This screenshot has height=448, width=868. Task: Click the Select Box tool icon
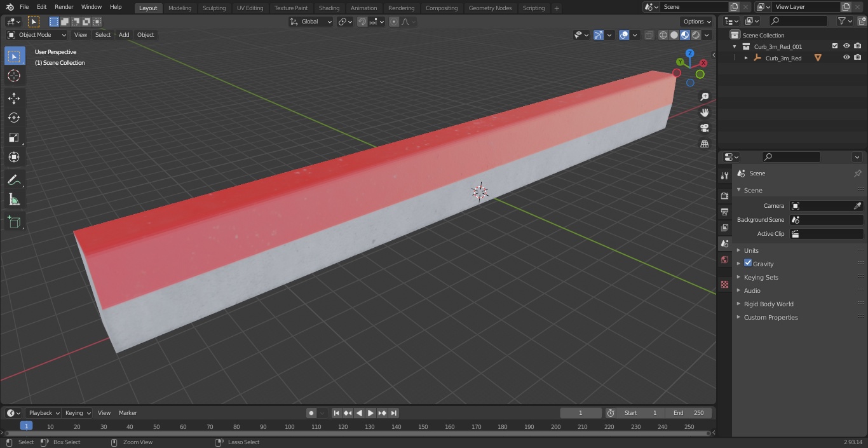pos(14,57)
